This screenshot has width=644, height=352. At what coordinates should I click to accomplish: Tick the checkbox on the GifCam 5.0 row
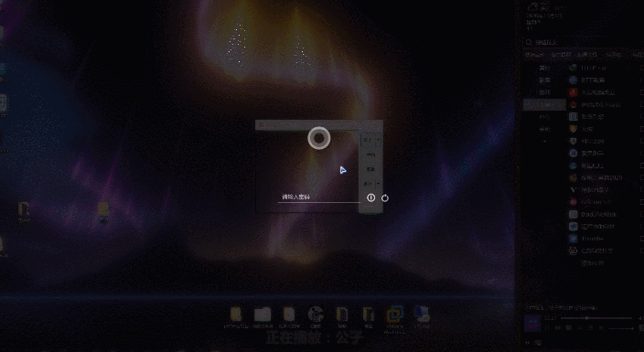coord(642,202)
